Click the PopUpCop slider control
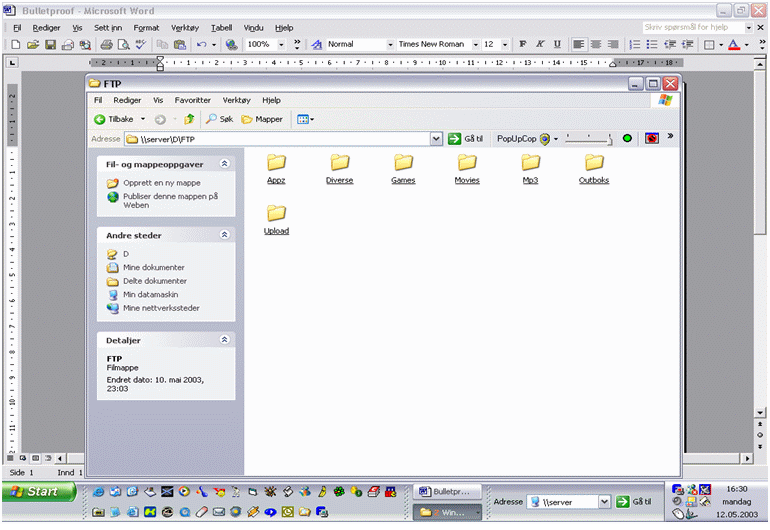770x530 pixels. (589, 138)
